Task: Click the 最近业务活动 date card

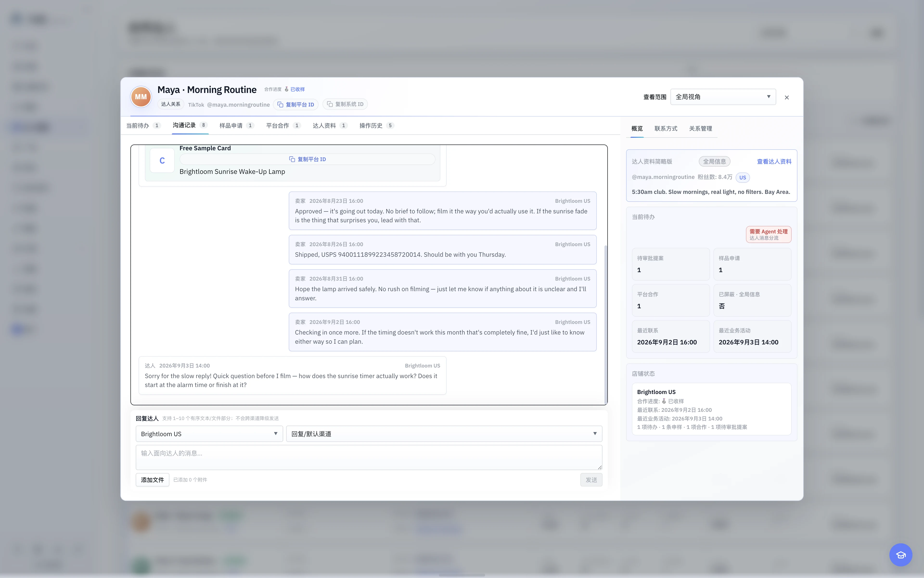Action: coord(752,336)
